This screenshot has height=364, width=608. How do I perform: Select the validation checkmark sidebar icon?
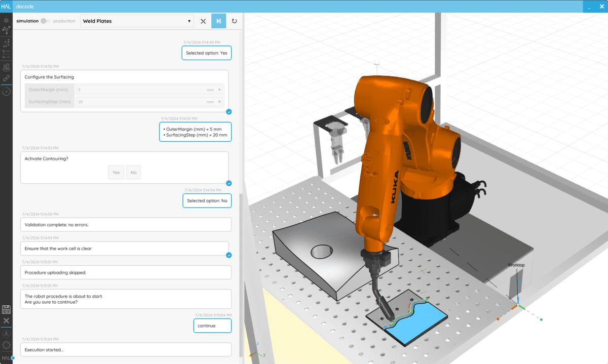click(x=6, y=91)
